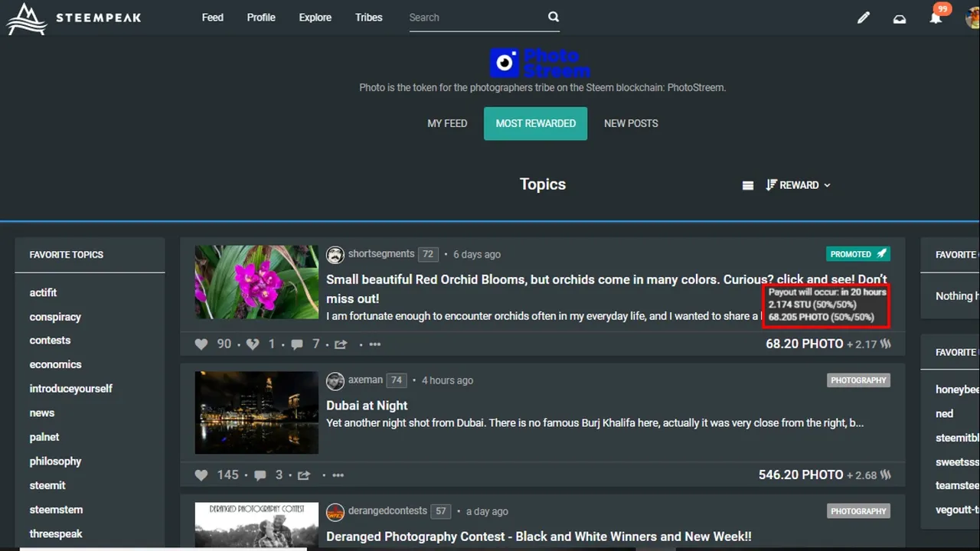Select threespeak favorite topic

click(56, 534)
